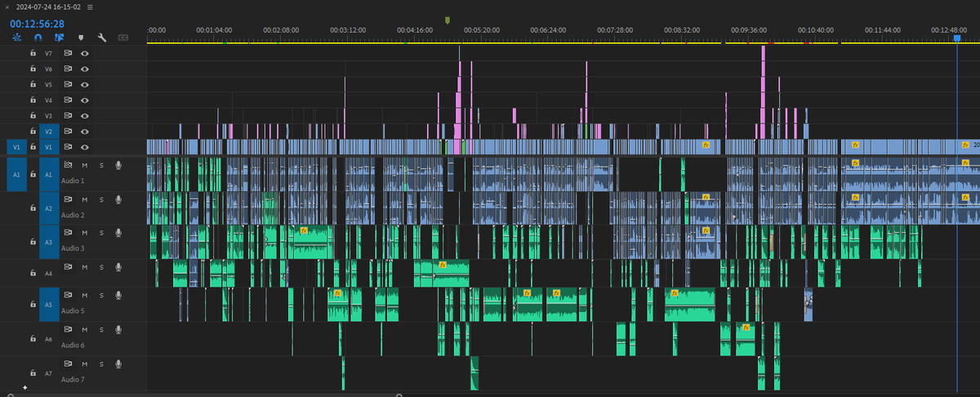Toggle A2 track targeting button
Screen dimensions: 980x397
click(x=48, y=208)
